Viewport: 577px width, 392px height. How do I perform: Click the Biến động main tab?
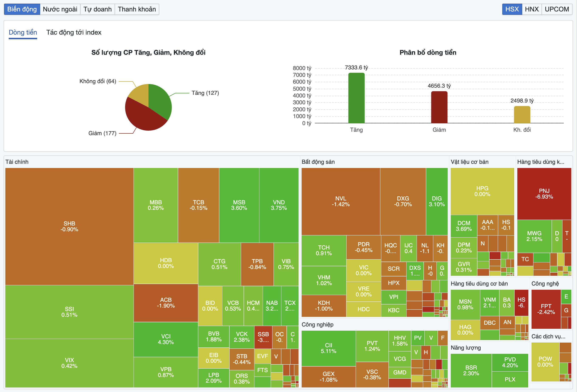[22, 9]
